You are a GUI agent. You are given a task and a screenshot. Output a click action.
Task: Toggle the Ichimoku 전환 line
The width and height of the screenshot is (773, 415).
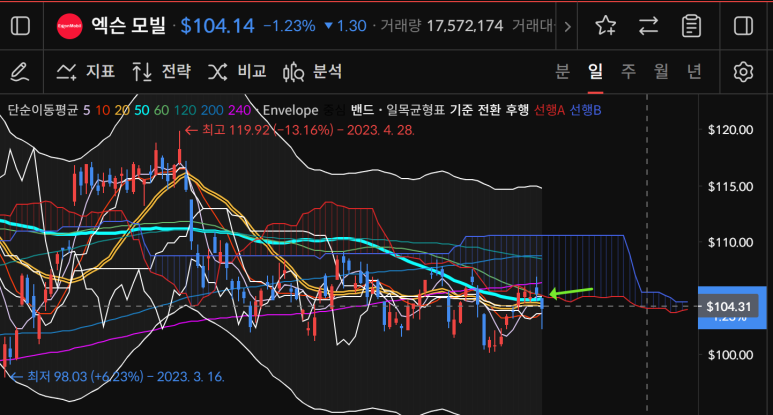click(x=489, y=110)
